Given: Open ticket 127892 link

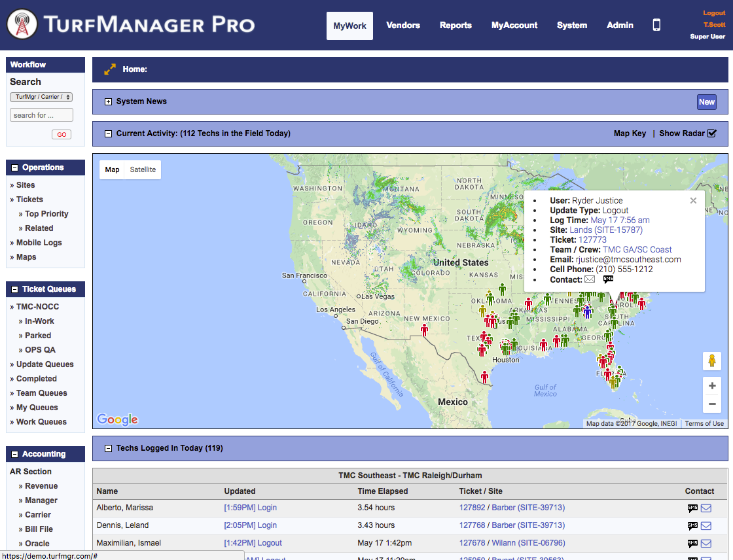Looking at the screenshot, I should point(472,508).
